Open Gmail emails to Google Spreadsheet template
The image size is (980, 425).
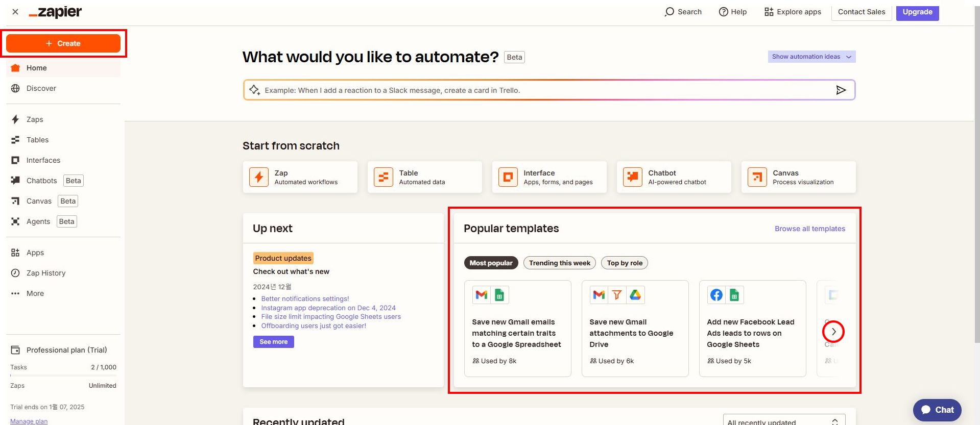[518, 329]
